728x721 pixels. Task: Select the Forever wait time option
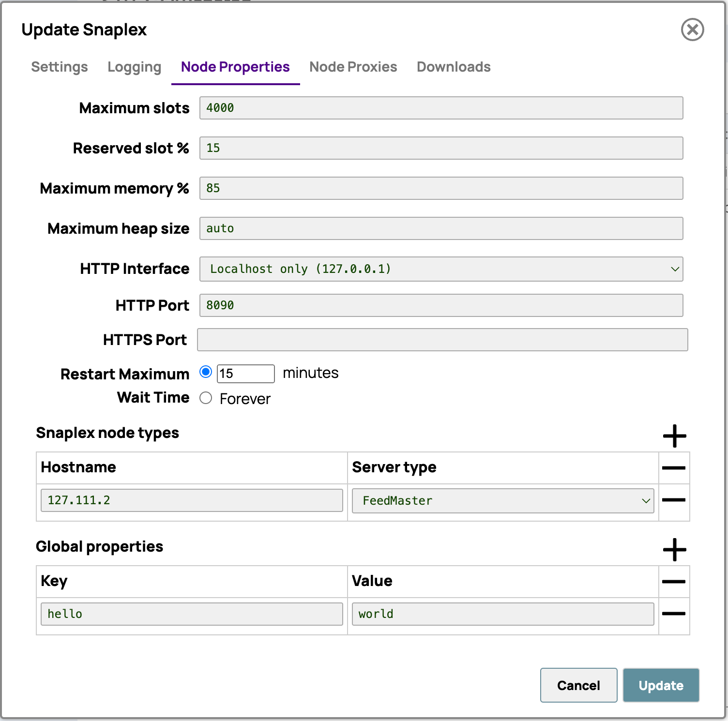point(206,398)
